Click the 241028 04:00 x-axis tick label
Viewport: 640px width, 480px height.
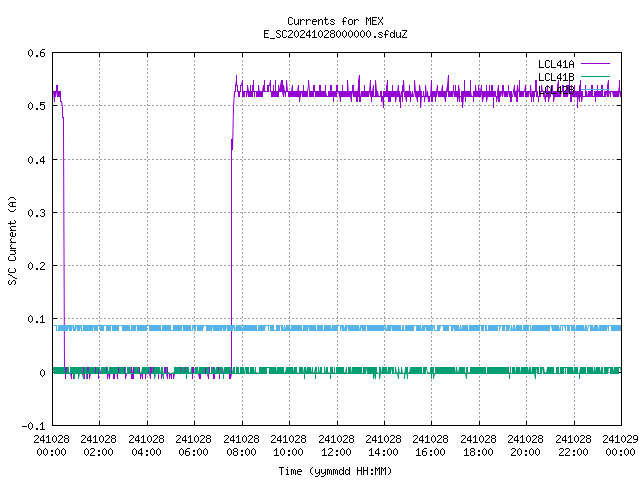point(146,445)
